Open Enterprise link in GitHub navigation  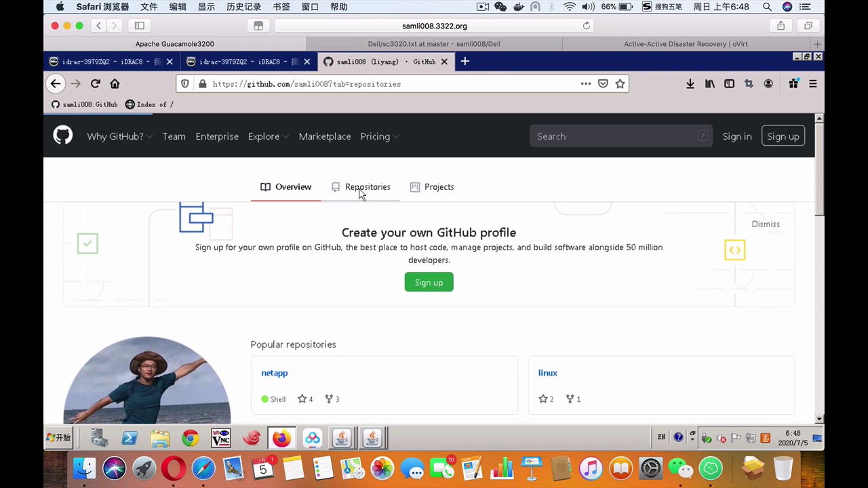217,136
